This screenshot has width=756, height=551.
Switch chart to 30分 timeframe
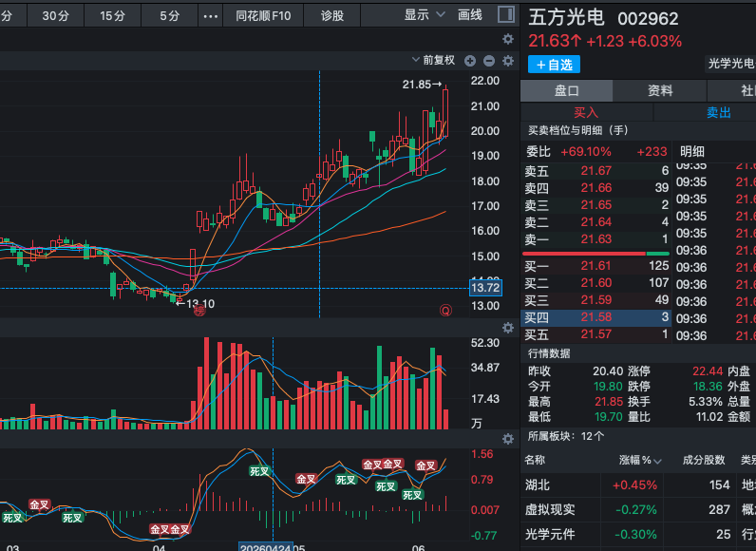click(x=55, y=15)
